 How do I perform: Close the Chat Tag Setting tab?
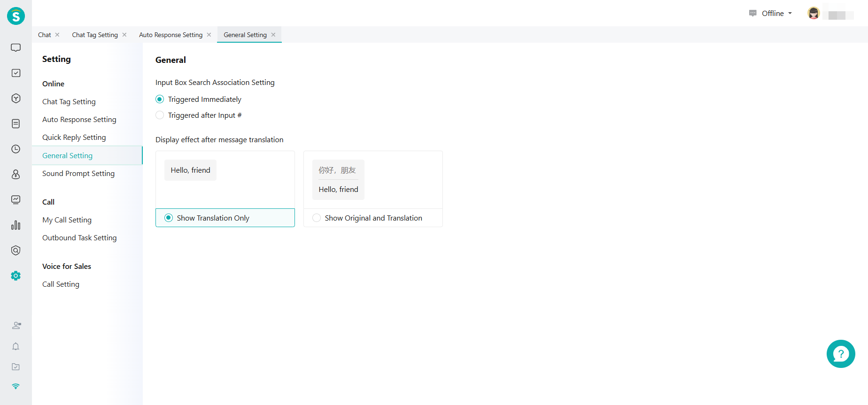pos(124,35)
